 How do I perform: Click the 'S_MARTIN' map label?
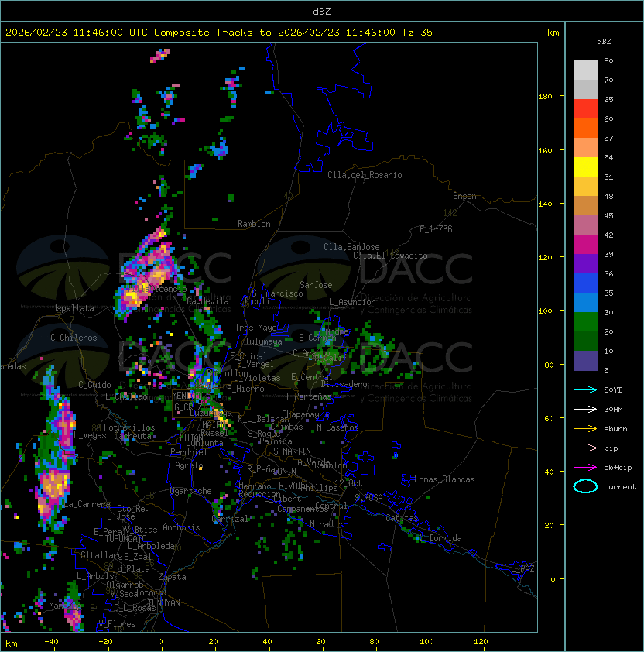coord(292,451)
